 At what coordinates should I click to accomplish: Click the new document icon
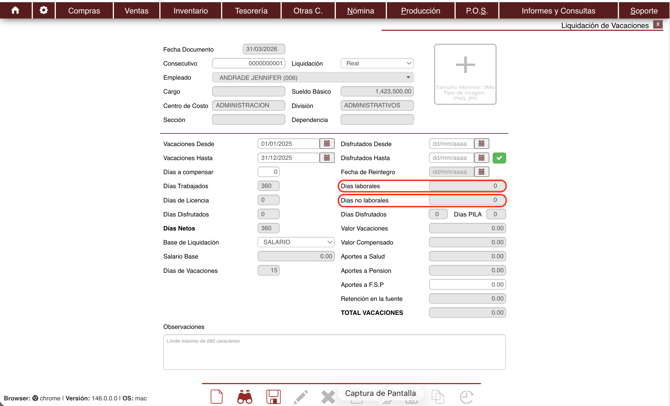pos(216,397)
